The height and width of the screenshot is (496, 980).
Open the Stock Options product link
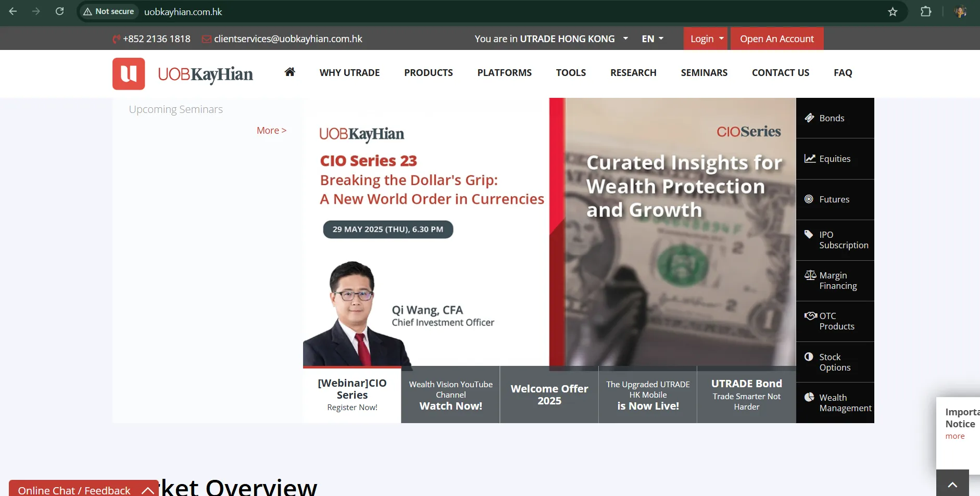[x=835, y=362]
